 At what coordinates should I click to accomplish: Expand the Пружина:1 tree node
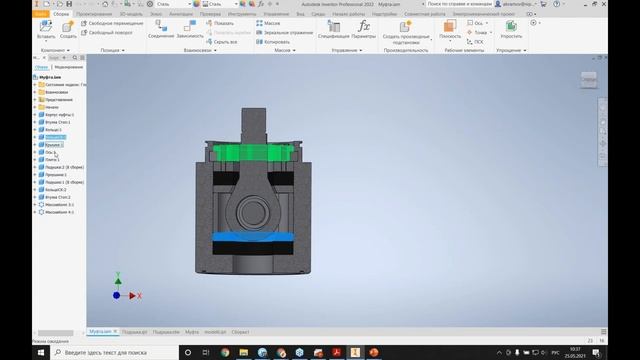(35, 175)
